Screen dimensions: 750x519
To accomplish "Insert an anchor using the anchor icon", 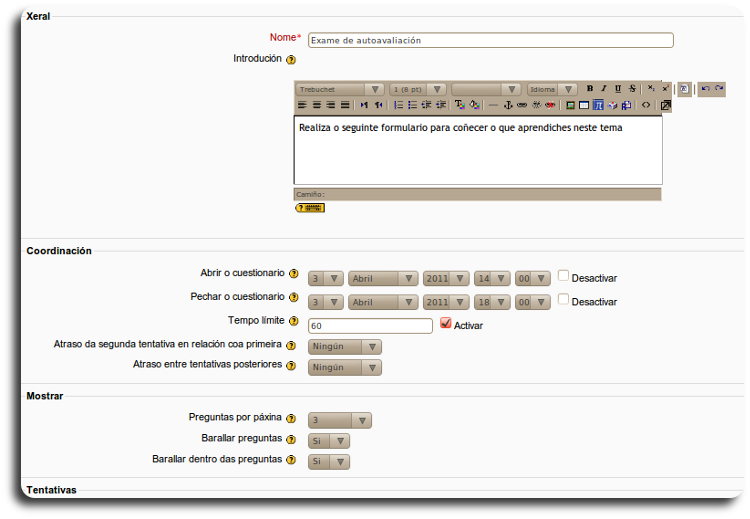I will [x=507, y=105].
